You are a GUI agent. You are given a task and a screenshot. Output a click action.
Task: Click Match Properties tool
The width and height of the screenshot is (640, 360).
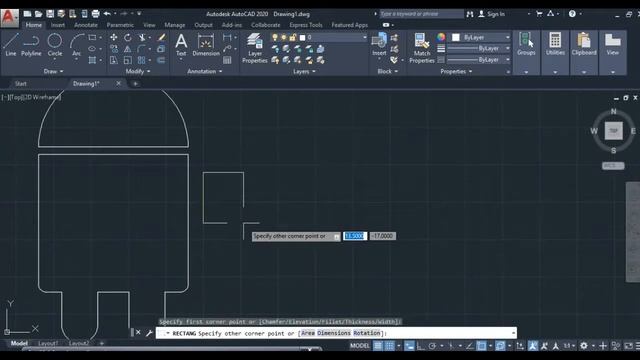pos(422,48)
